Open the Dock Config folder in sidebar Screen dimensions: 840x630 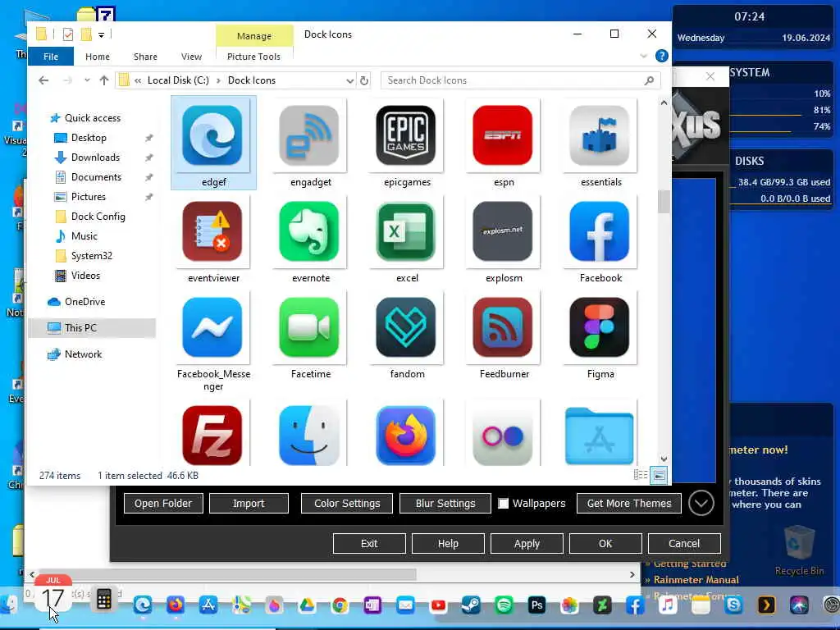(98, 217)
